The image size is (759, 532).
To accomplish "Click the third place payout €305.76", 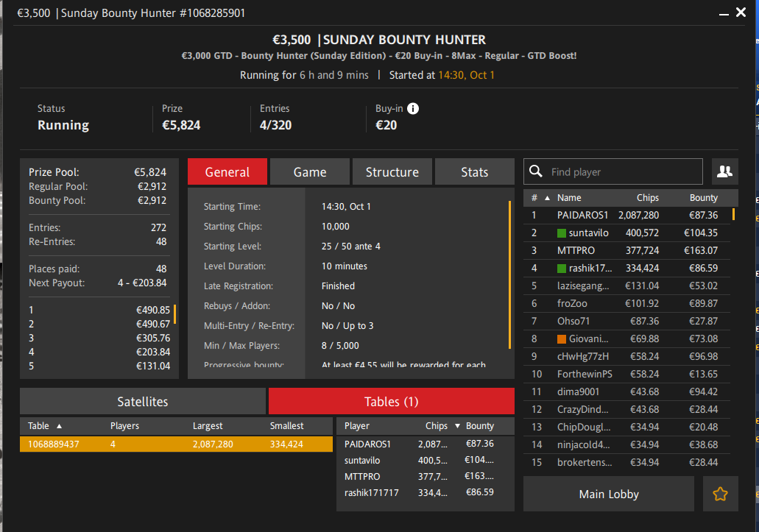I will click(153, 338).
